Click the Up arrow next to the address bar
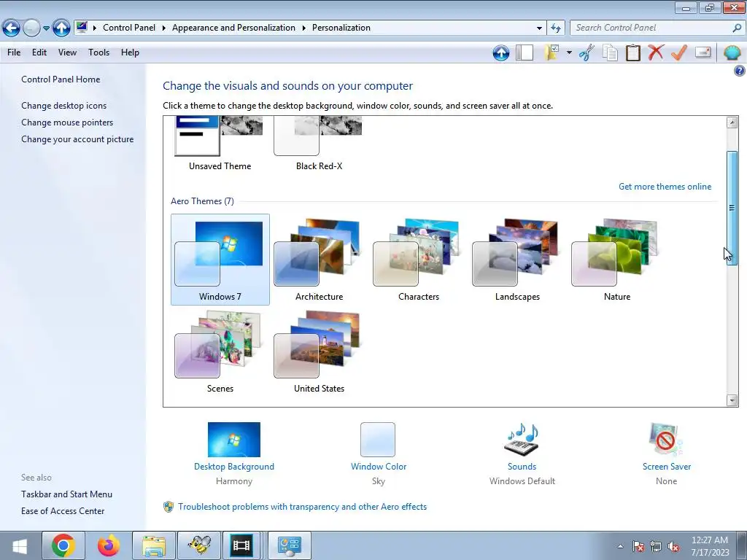 [61, 28]
